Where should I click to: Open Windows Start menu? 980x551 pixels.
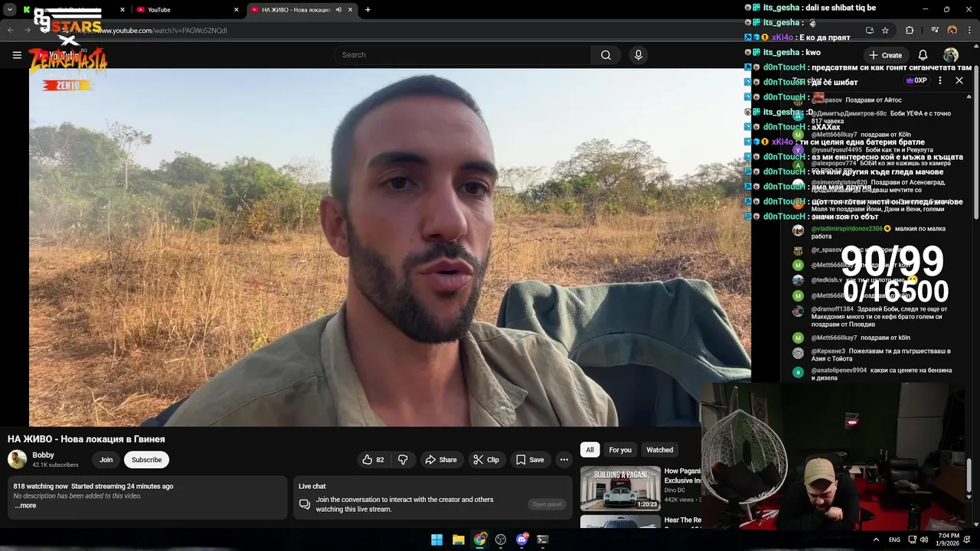(x=436, y=540)
